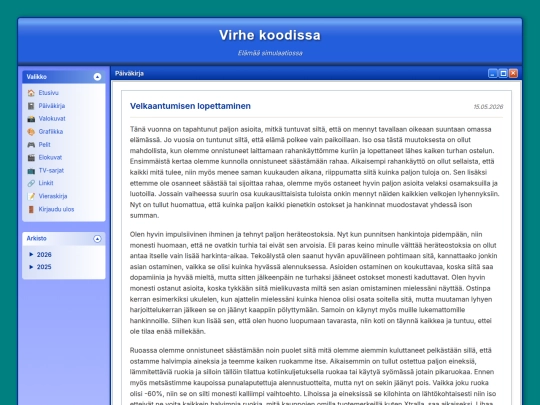
Task: Go to Päiväkirja in the menu
Action: pos(52,106)
